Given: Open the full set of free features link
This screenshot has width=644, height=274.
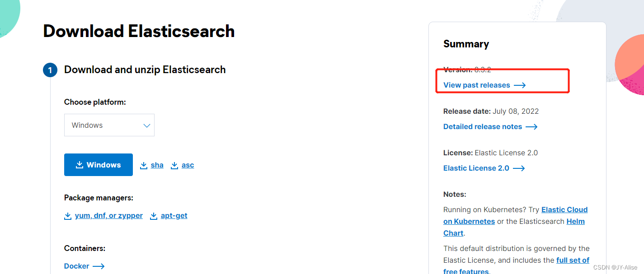Looking at the screenshot, I should click(x=573, y=260).
